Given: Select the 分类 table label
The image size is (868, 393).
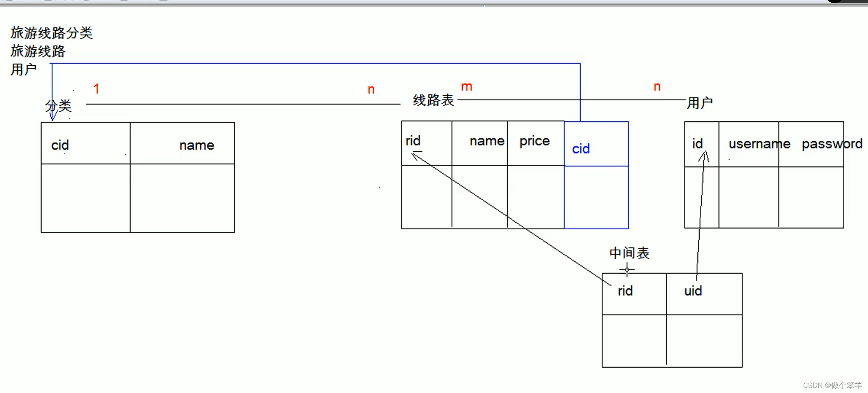Looking at the screenshot, I should point(58,106).
